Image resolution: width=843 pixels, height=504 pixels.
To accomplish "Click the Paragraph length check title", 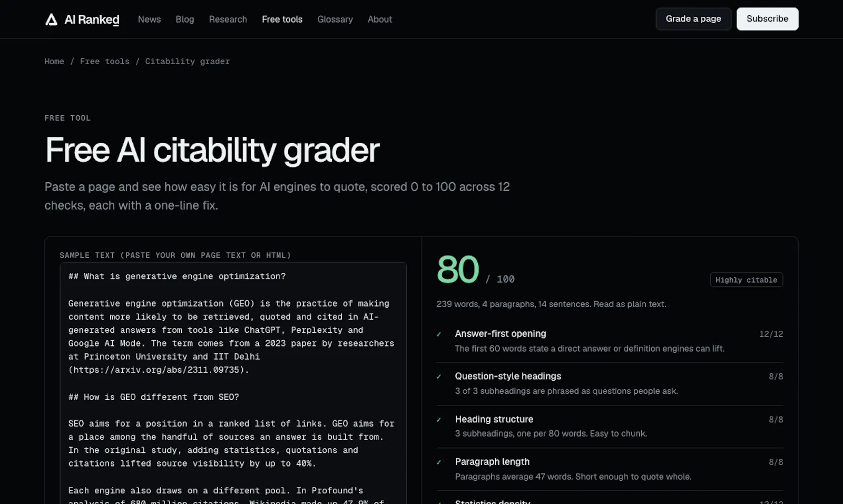I will 492,462.
